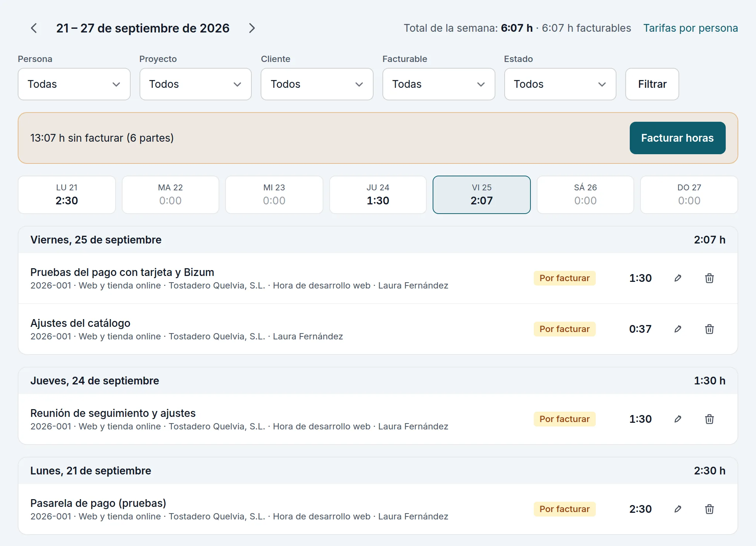Viewport: 756px width, 546px height.
Task: Click the Facturar horas button
Action: 677,138
